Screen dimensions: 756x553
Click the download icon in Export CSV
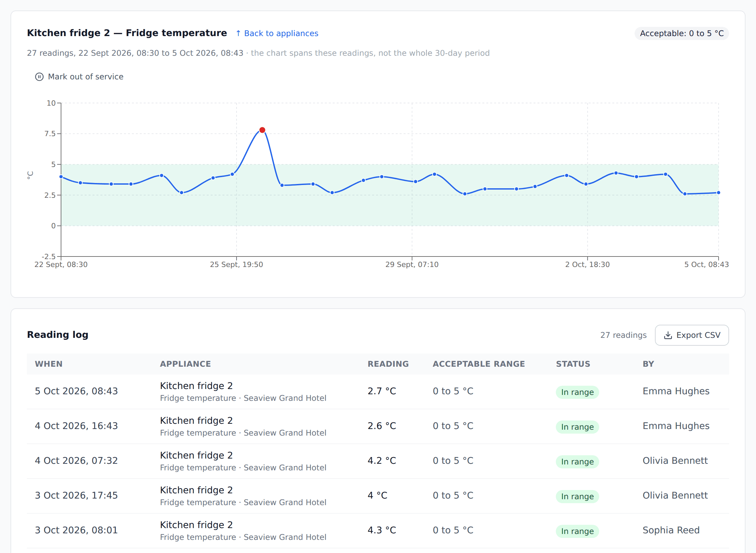tap(668, 335)
